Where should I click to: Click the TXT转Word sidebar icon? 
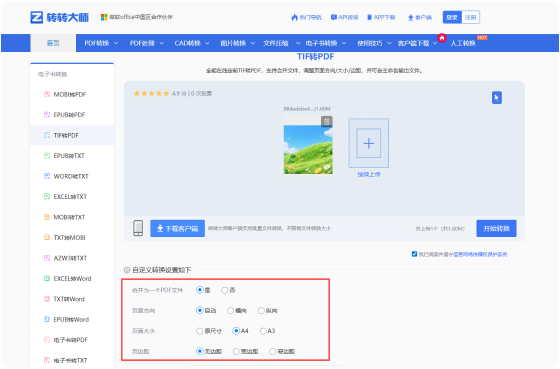[47, 299]
